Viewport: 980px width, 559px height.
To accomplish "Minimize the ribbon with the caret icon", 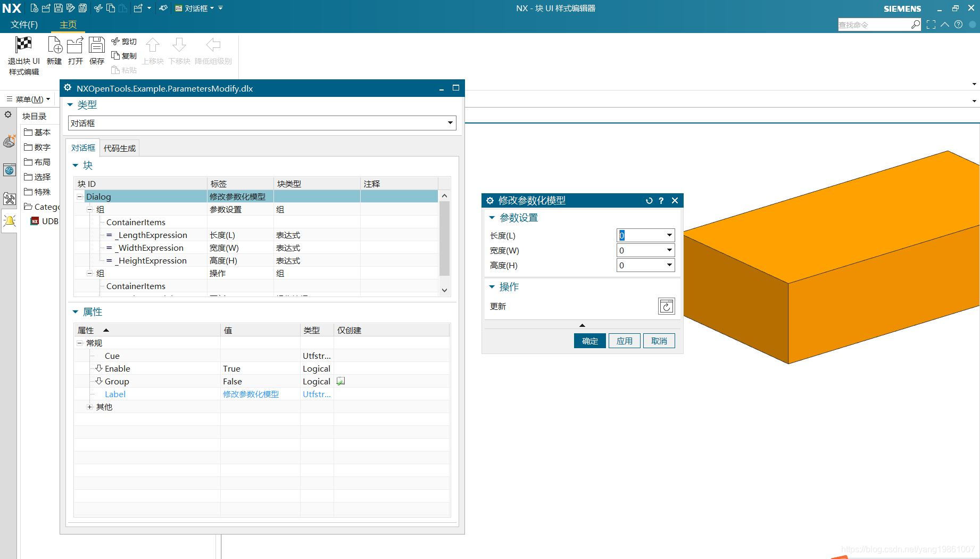I will pos(945,24).
